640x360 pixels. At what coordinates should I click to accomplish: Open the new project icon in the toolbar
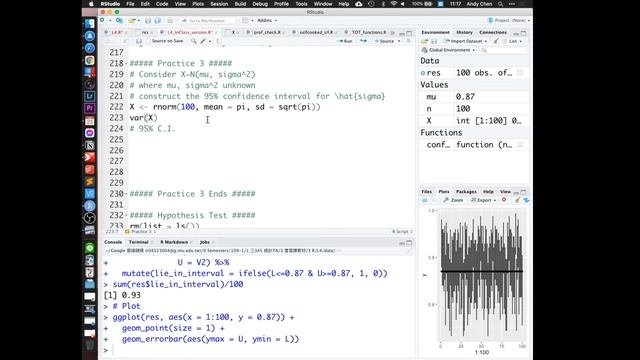coord(119,20)
